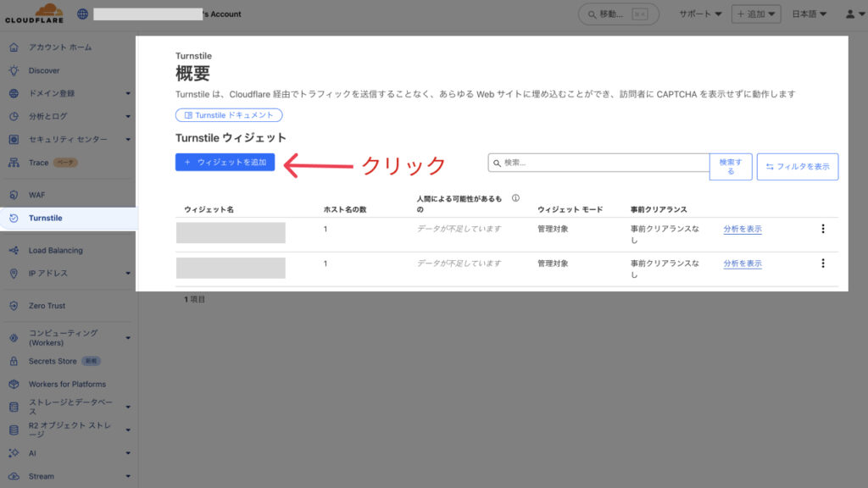Image resolution: width=868 pixels, height=488 pixels.
Task: Click the WAF shield icon
Action: pos(14,195)
